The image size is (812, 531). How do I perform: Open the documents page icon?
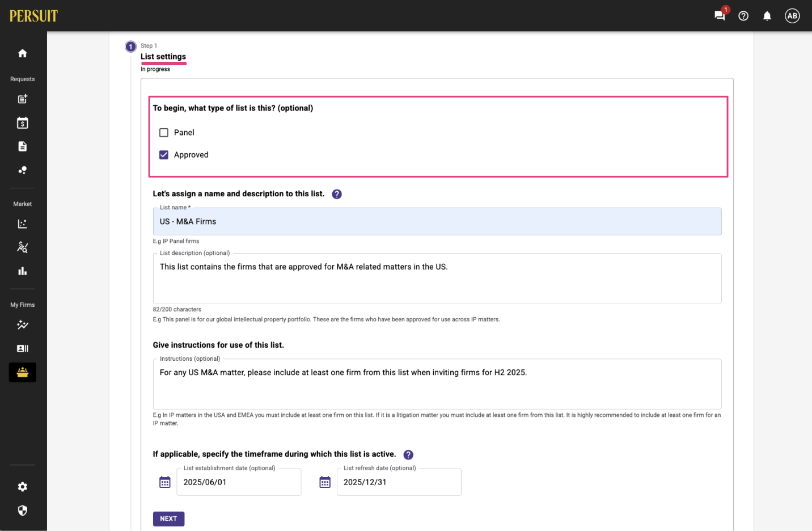pos(23,146)
